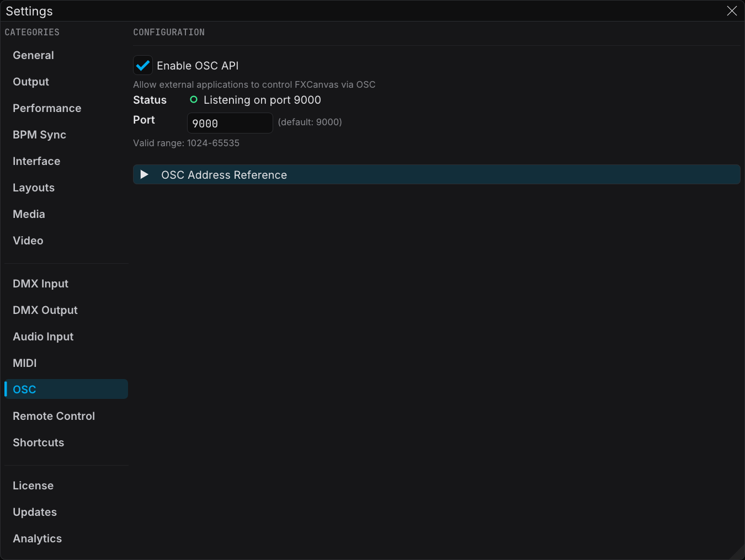The height and width of the screenshot is (560, 745).
Task: Click the green listening status indicator
Action: [x=194, y=100]
